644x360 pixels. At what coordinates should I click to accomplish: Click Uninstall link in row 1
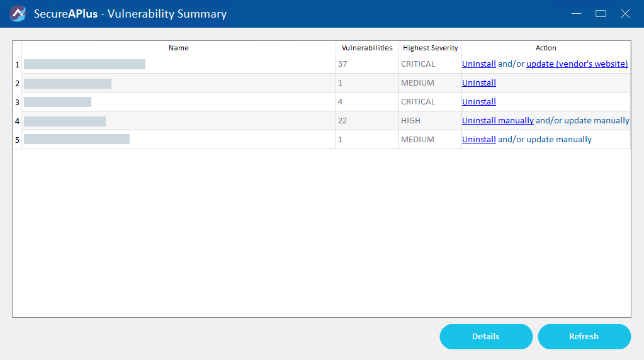point(479,64)
